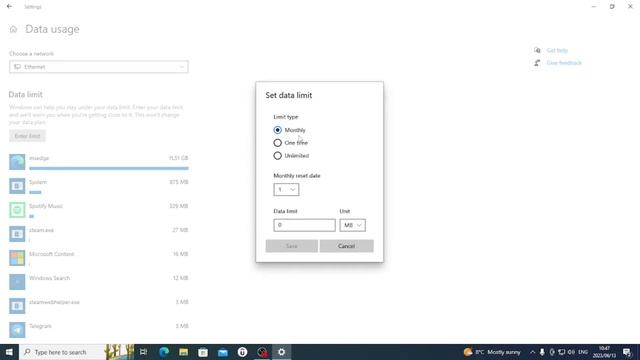Image resolution: width=640 pixels, height=360 pixels.
Task: Click the Spotify Music usage bar
Action: click(31, 216)
